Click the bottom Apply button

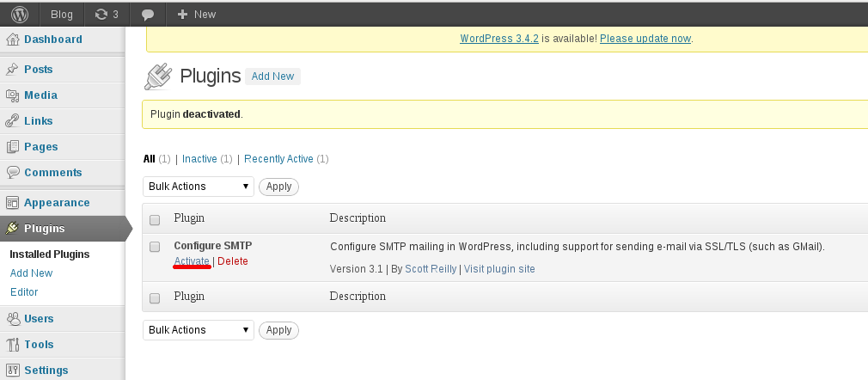click(278, 330)
